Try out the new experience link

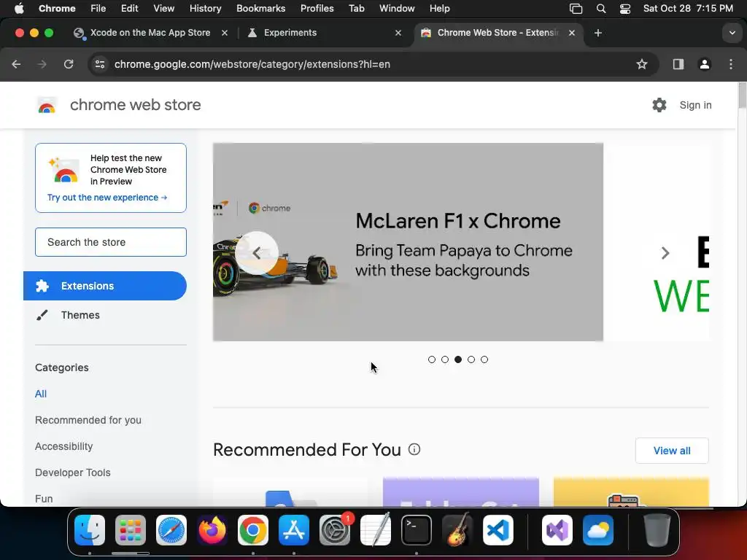(x=107, y=197)
